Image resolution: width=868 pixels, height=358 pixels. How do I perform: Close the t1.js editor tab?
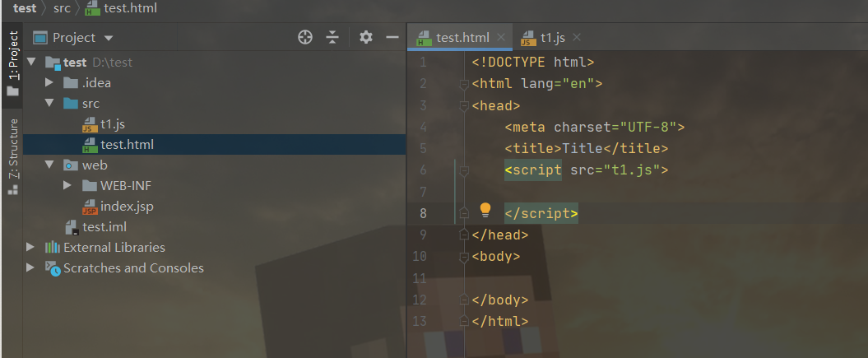tap(577, 38)
